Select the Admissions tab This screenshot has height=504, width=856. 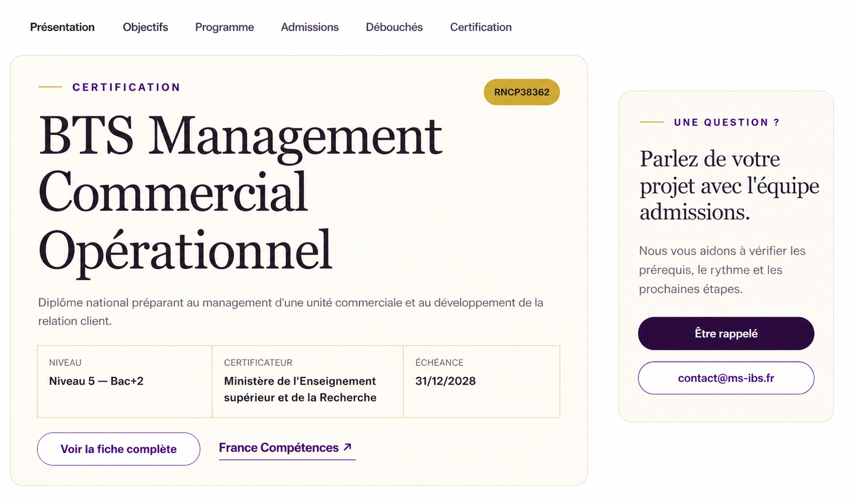coord(310,27)
